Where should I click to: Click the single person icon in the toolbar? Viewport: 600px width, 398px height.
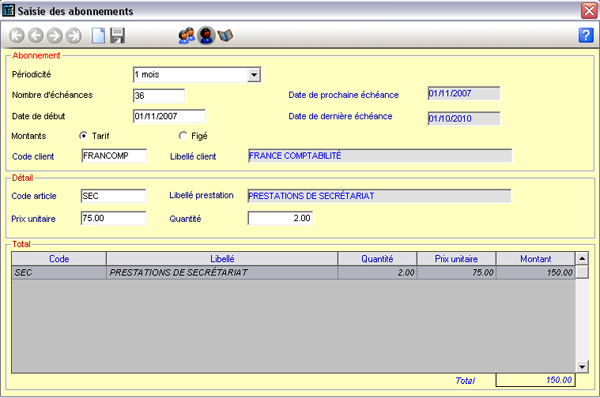(206, 36)
